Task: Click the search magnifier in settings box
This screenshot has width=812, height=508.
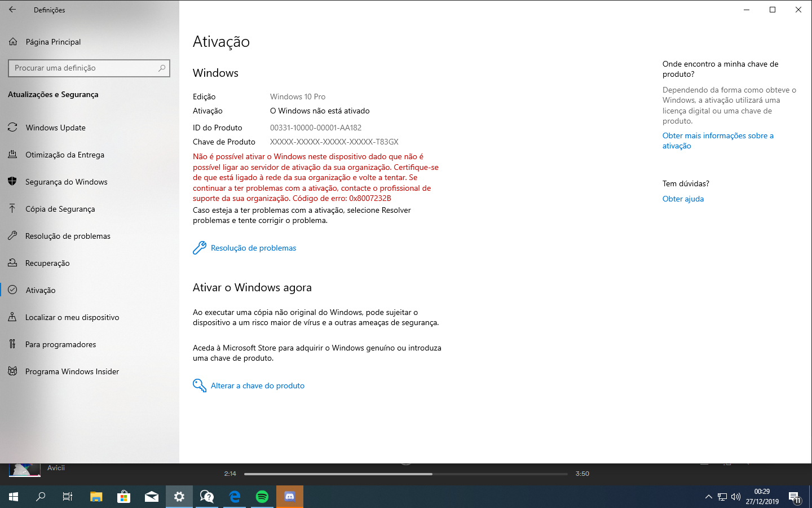Action: coord(162,68)
